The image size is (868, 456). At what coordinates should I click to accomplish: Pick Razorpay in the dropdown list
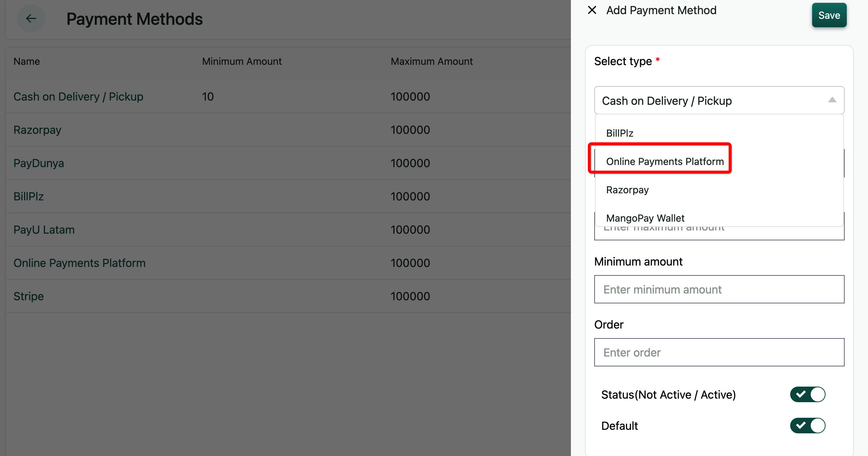point(627,190)
